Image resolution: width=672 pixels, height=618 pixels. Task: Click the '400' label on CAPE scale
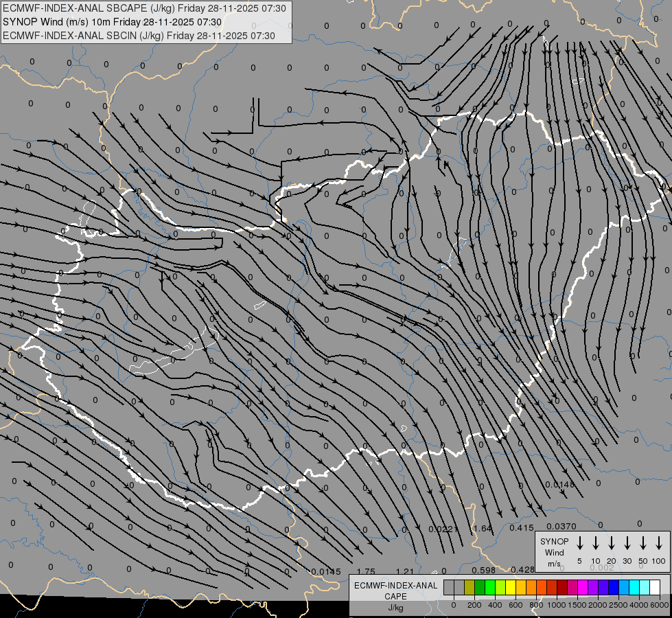495,605
